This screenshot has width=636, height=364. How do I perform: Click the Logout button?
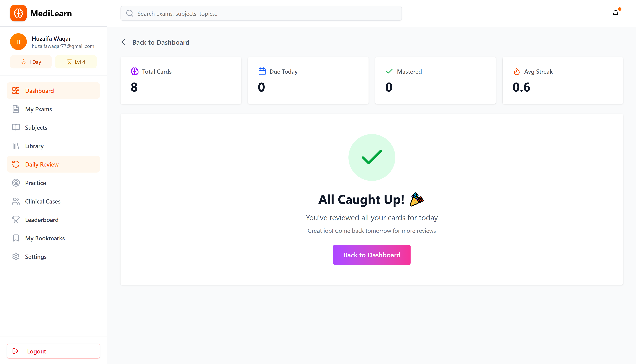(53, 351)
